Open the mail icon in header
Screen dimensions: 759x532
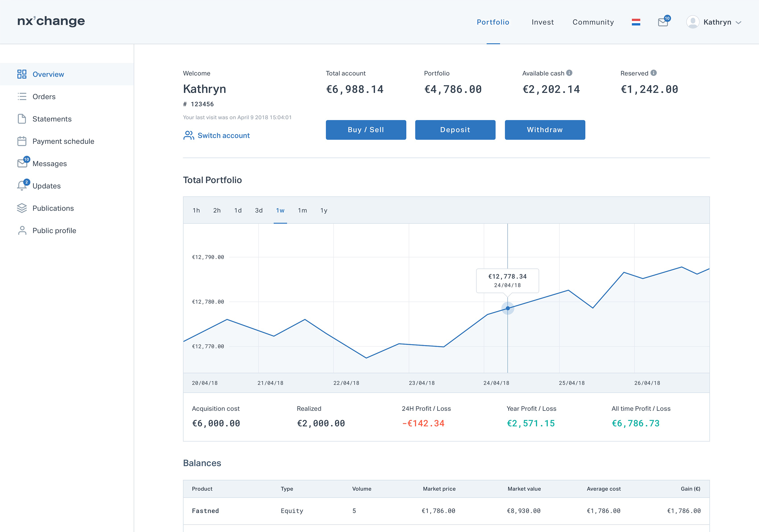663,22
